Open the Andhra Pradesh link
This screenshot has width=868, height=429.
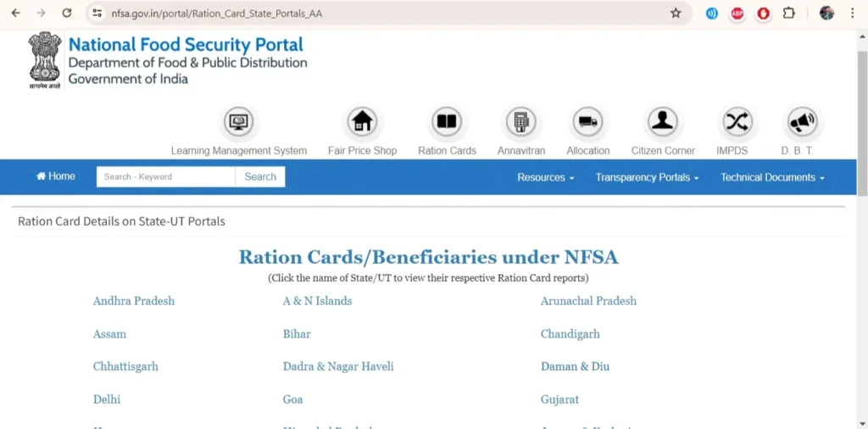coord(133,301)
